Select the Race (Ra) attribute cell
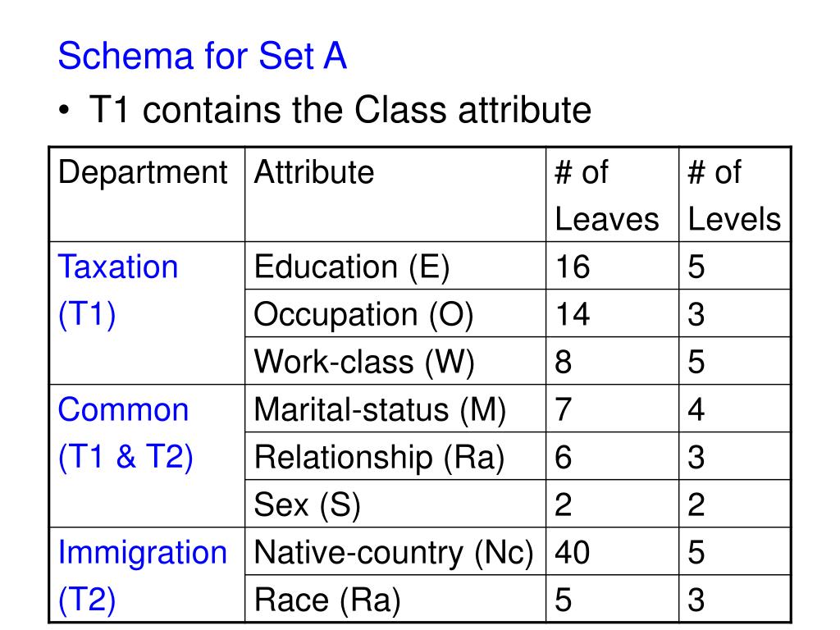The image size is (840, 630). click(x=395, y=599)
